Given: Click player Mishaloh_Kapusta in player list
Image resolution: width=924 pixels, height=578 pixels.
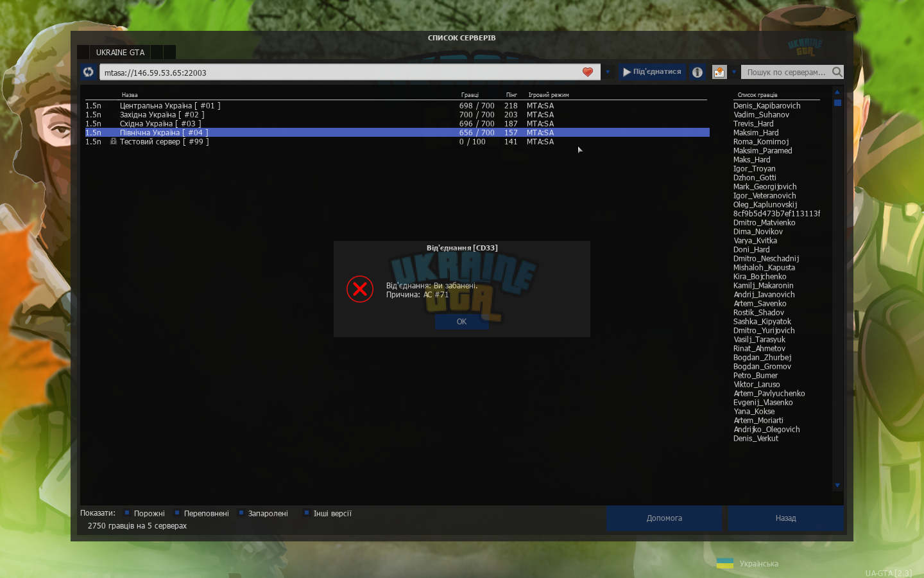Looking at the screenshot, I should tap(764, 267).
